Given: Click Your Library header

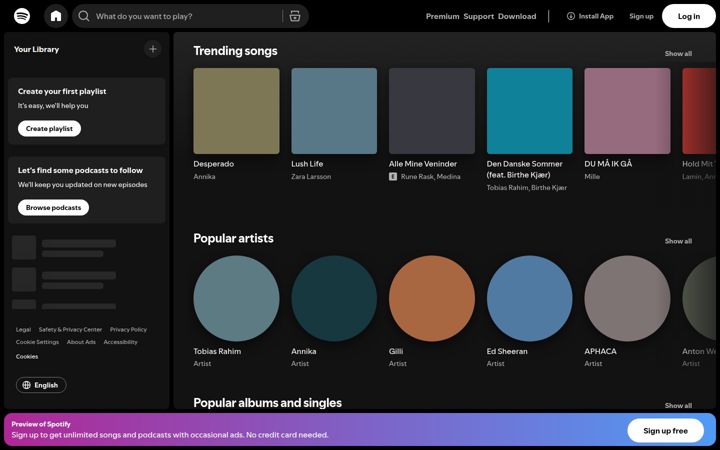Looking at the screenshot, I should (36, 49).
